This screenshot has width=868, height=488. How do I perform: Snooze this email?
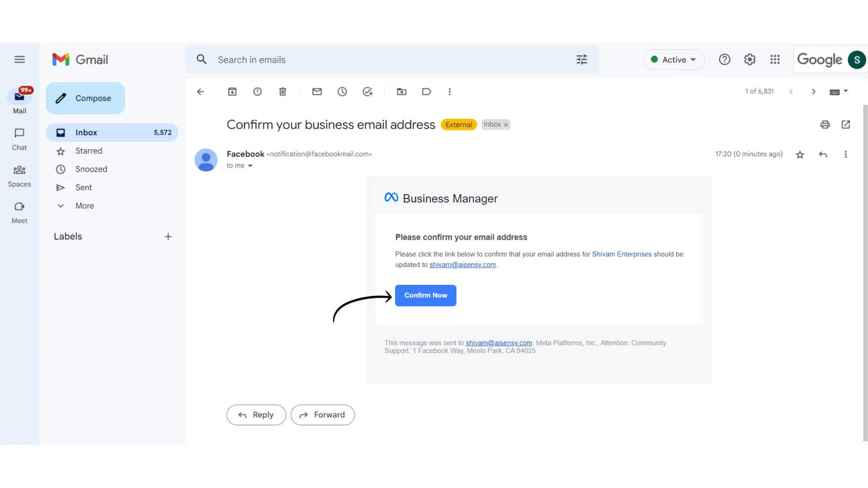(342, 92)
